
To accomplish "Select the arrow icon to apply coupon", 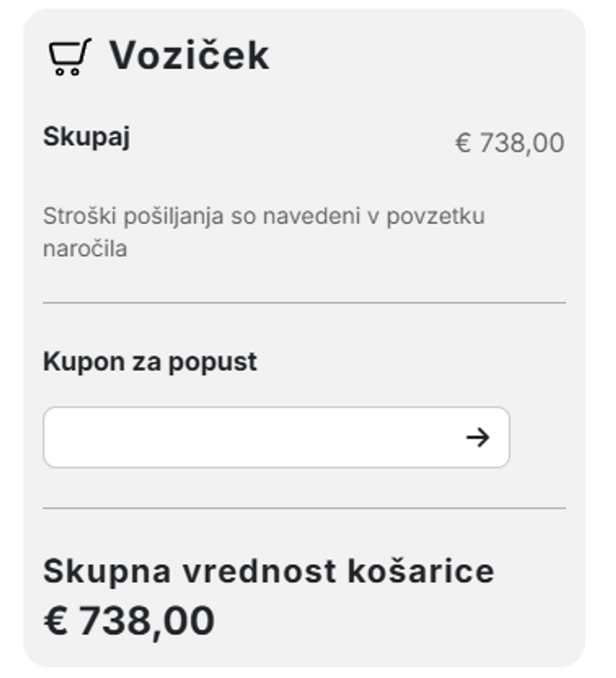I will pos(479,436).
